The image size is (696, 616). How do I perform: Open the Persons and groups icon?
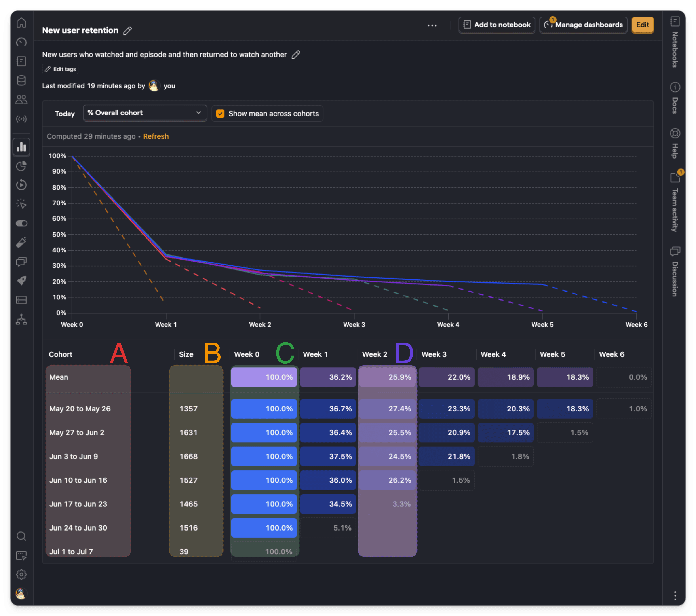21,99
